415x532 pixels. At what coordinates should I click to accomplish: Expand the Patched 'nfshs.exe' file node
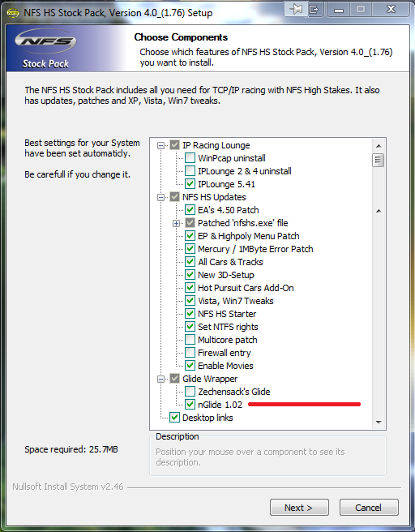point(177,223)
